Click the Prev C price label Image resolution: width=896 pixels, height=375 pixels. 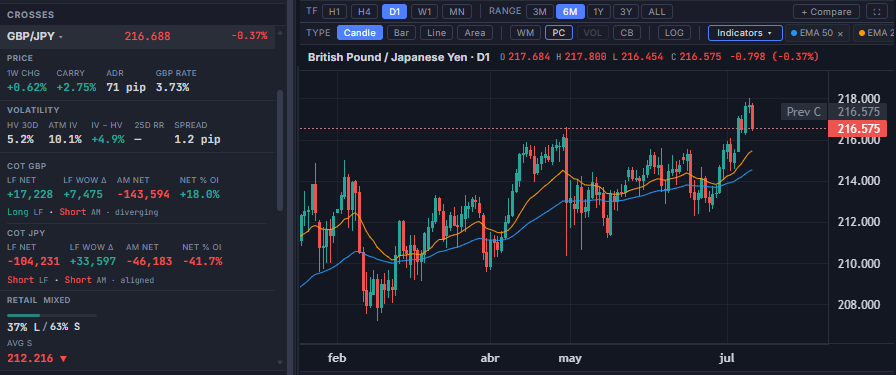pos(804,111)
